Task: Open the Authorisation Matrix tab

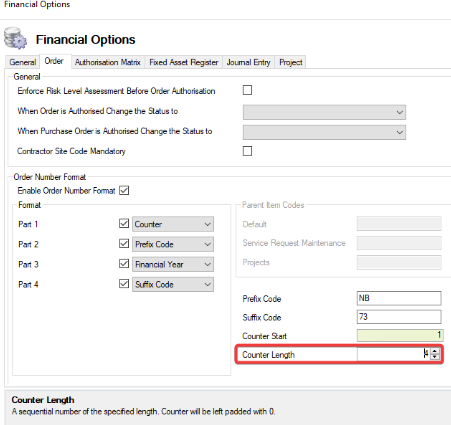Action: (x=108, y=62)
